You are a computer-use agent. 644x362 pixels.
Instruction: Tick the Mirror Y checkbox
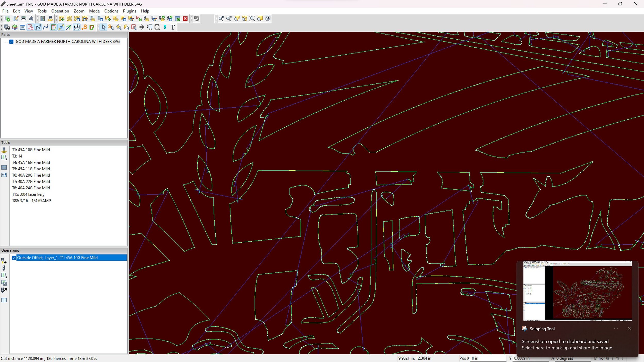tap(621, 358)
